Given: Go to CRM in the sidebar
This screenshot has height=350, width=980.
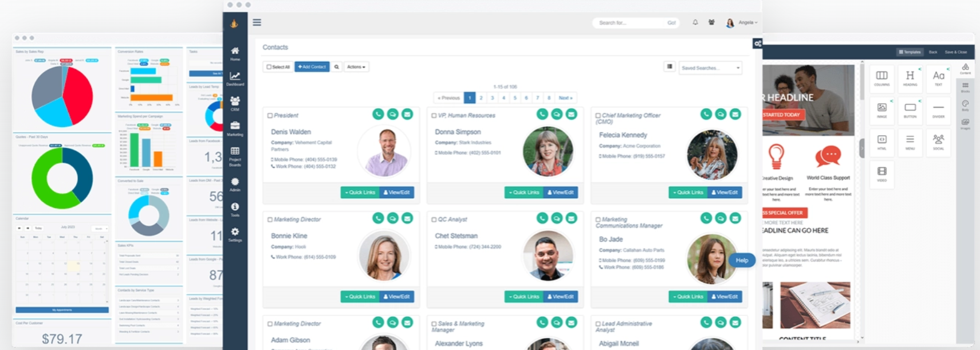Looking at the screenshot, I should [235, 103].
